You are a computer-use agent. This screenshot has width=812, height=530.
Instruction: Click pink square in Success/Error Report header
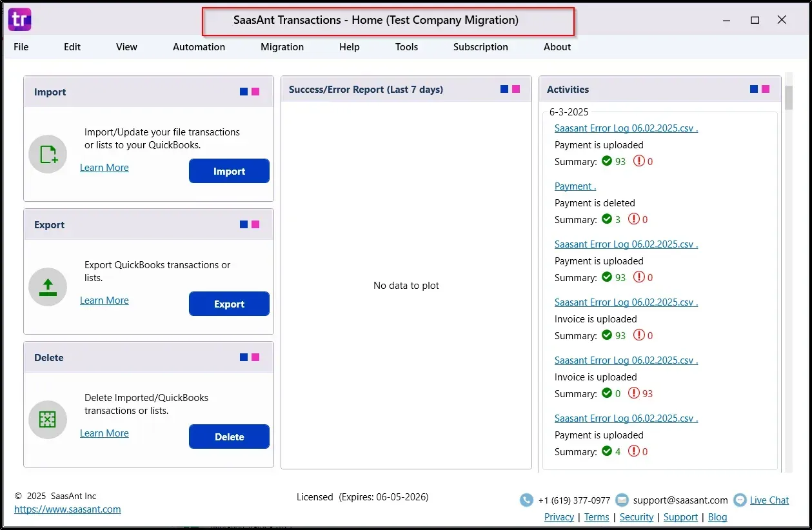coord(516,89)
